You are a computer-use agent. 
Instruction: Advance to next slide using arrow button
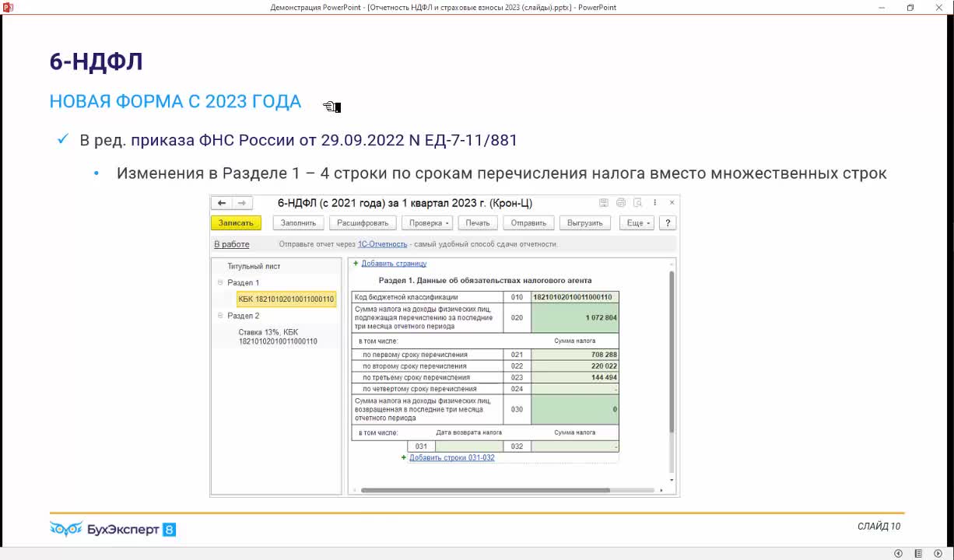click(x=938, y=553)
